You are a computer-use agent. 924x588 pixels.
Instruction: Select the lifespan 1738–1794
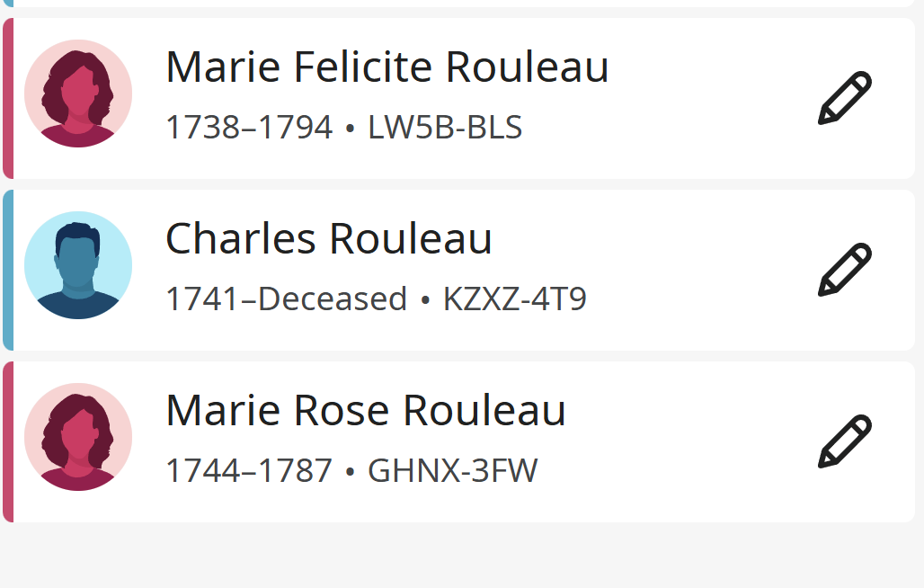click(249, 128)
